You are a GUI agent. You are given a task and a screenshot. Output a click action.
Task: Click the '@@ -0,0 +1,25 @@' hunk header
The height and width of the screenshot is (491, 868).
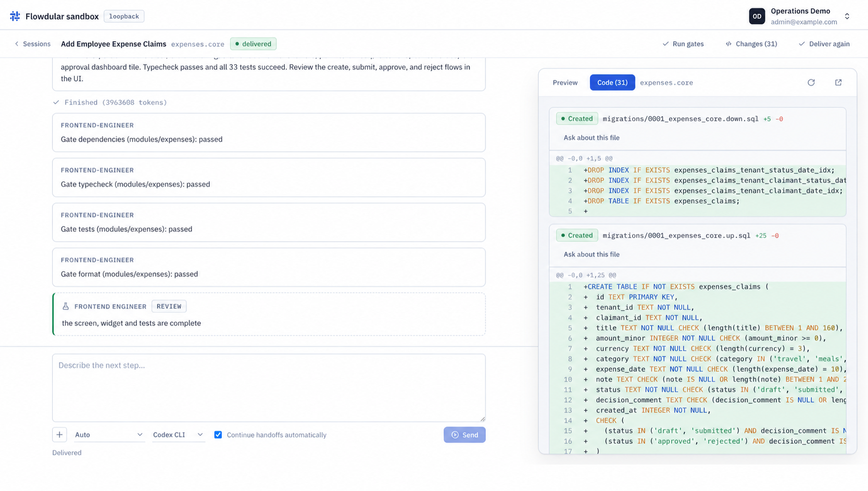point(586,275)
